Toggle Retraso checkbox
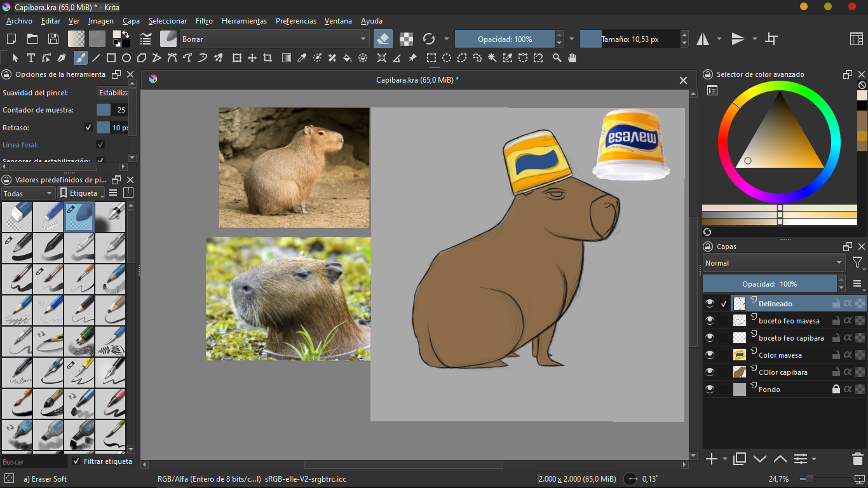 click(88, 127)
